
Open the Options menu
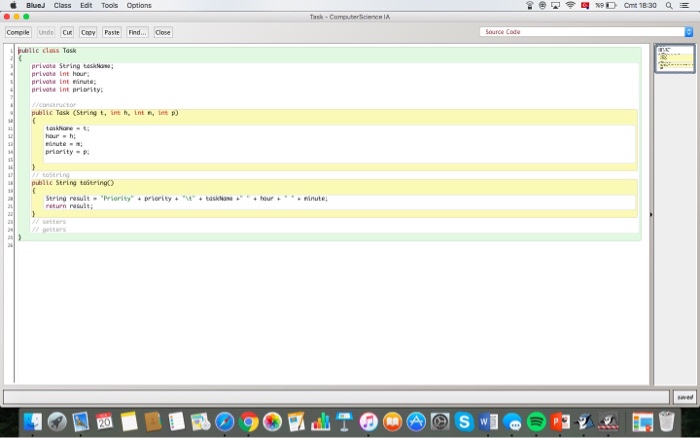click(139, 5)
